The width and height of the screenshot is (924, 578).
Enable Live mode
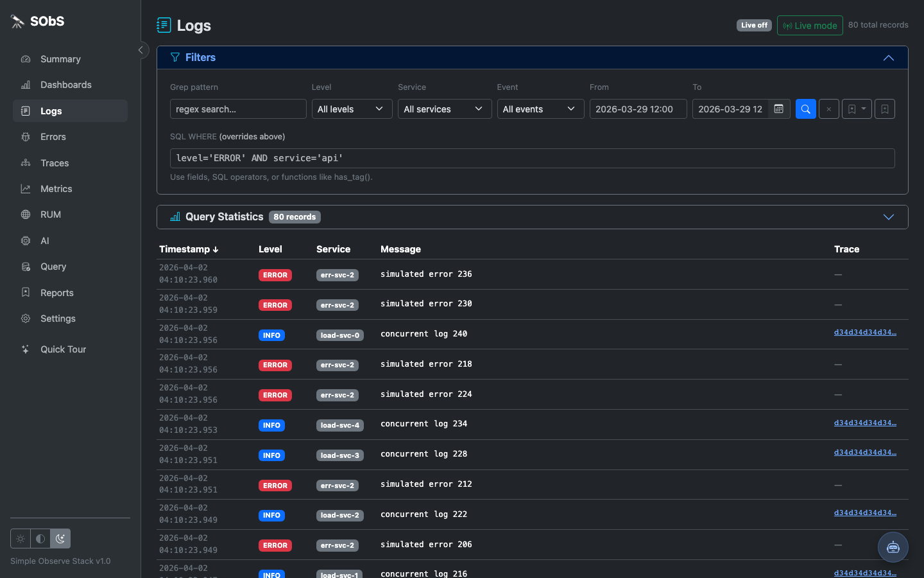point(810,26)
